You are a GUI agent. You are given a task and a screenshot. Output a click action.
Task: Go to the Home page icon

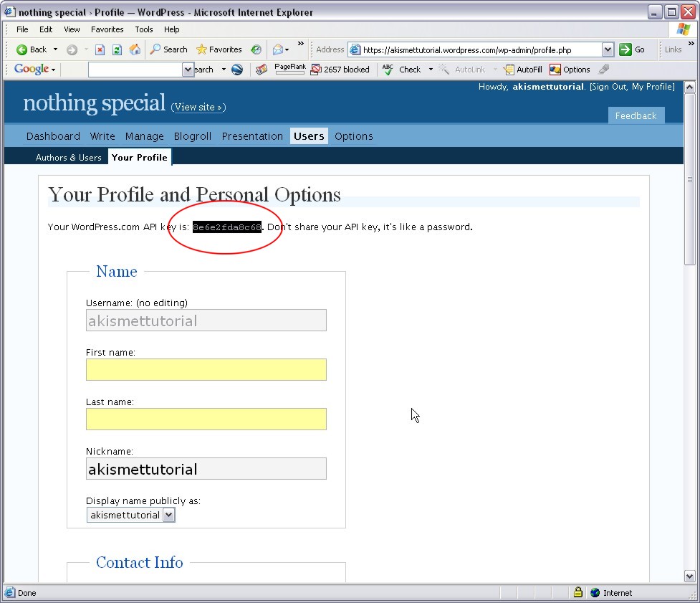135,49
